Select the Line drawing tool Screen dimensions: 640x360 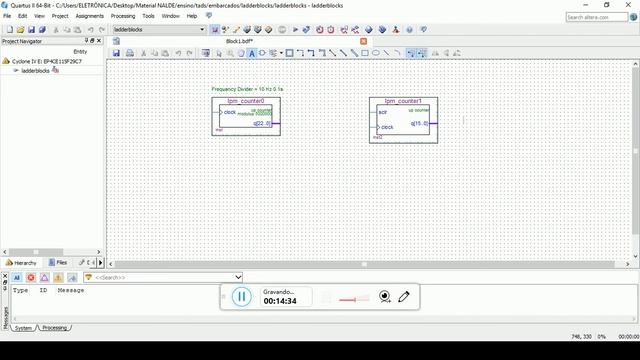coord(386,53)
